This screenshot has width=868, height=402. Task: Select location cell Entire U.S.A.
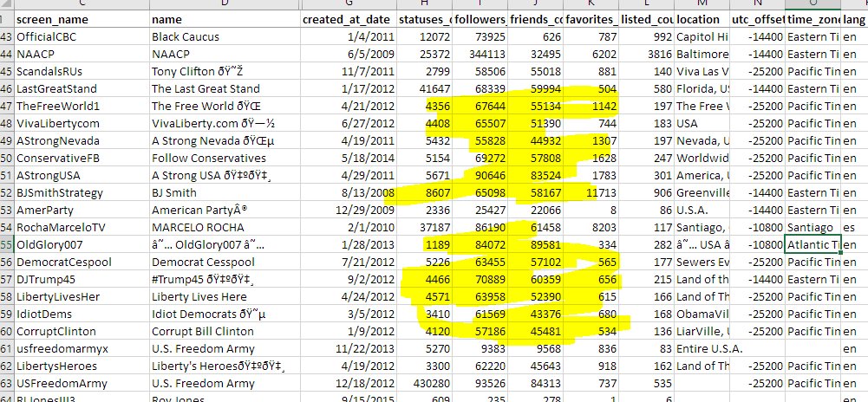[702, 349]
